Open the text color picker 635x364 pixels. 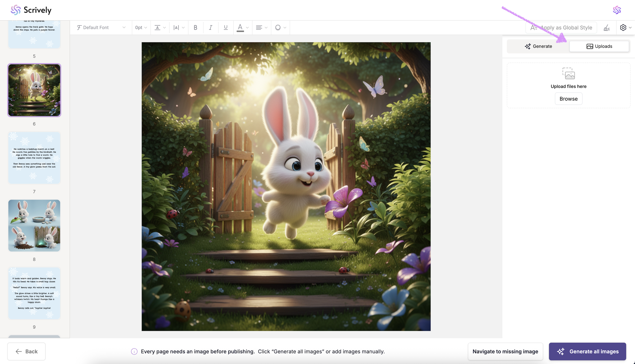point(242,28)
